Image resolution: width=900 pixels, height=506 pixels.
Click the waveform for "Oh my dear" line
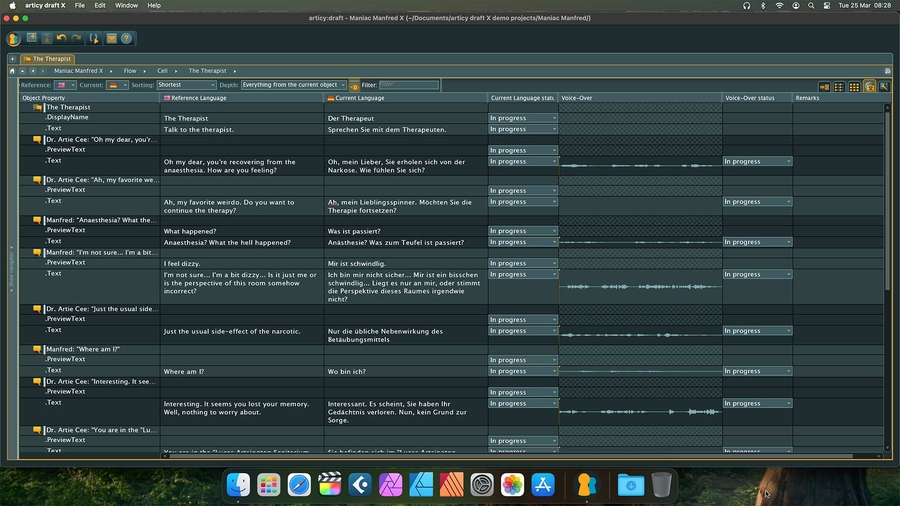point(640,165)
